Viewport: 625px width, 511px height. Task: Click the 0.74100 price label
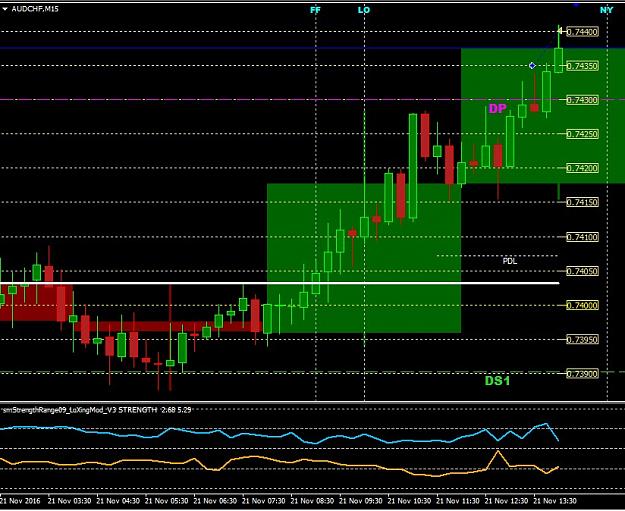(x=582, y=237)
